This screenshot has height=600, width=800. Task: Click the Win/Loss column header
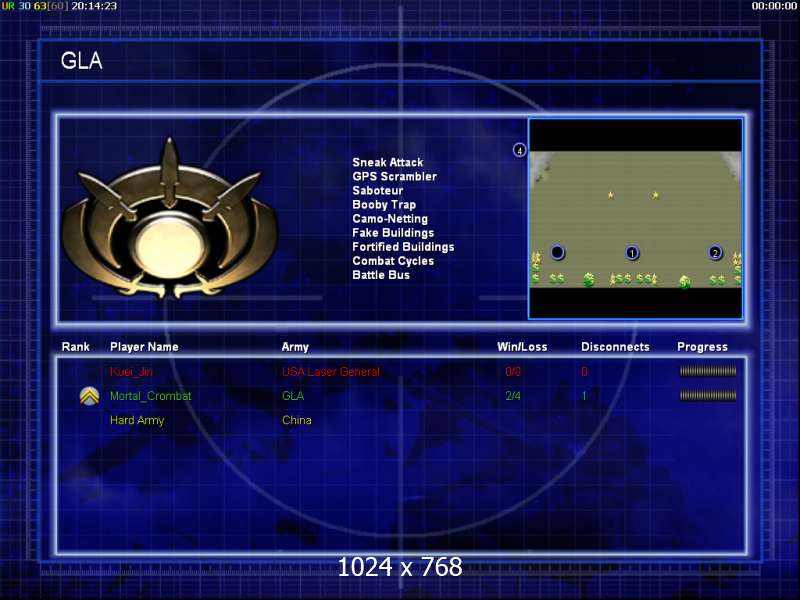click(522, 347)
